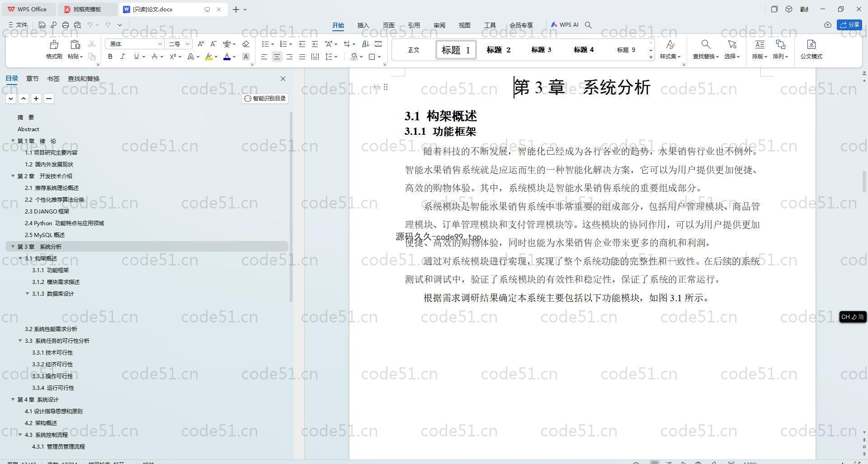Click the Arrange (排列) icon

[x=780, y=44]
